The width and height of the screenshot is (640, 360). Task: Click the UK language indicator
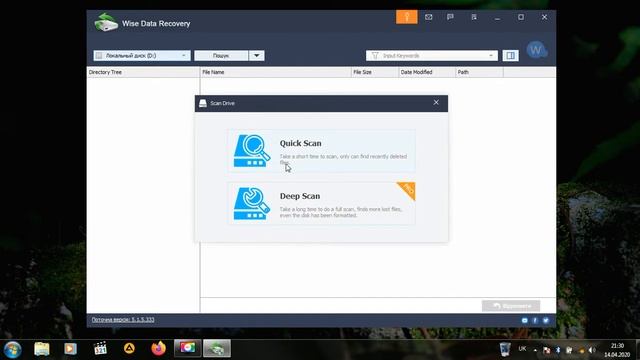tap(522, 349)
